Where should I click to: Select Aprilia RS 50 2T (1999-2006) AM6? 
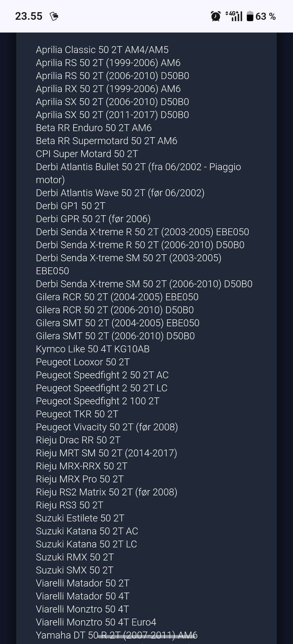[x=108, y=63]
